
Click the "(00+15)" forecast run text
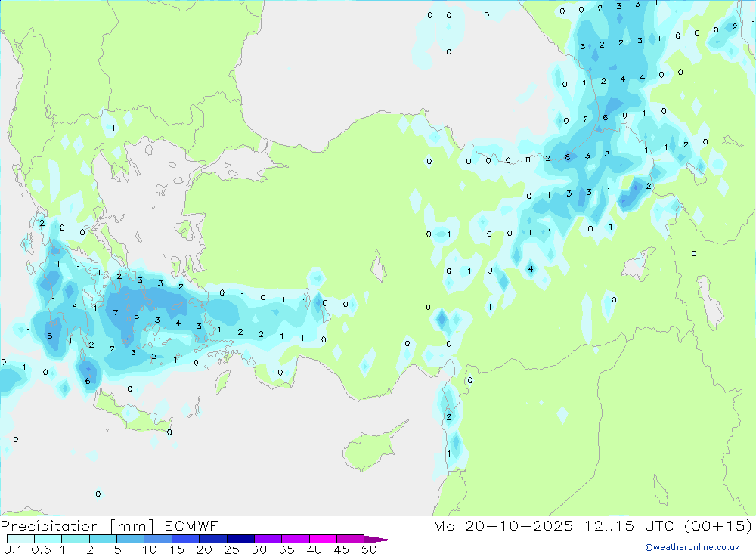(718, 525)
